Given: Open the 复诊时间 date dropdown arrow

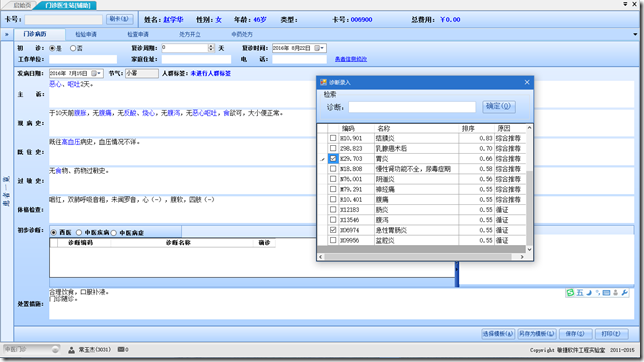Looking at the screenshot, I should click(322, 48).
